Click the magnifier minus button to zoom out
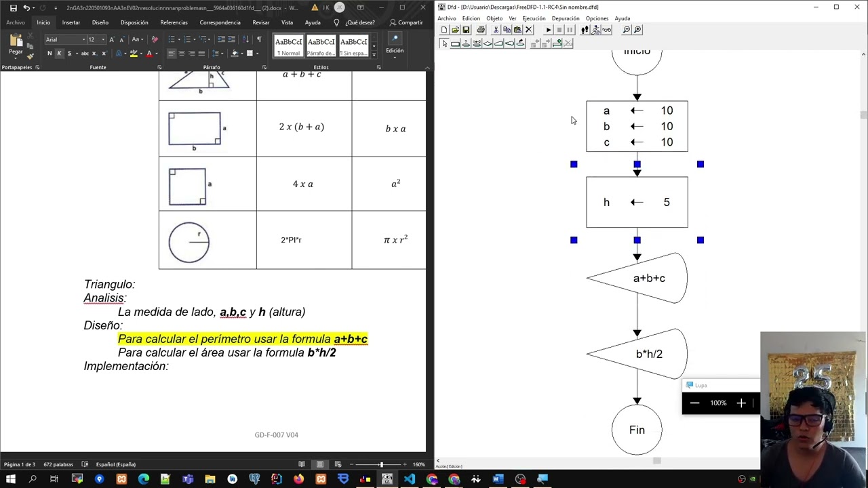Screen dimensions: 868x488 click(x=694, y=403)
